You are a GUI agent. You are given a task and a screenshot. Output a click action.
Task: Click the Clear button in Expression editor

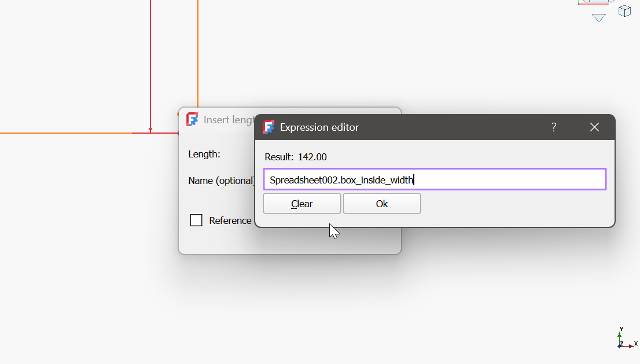(301, 204)
